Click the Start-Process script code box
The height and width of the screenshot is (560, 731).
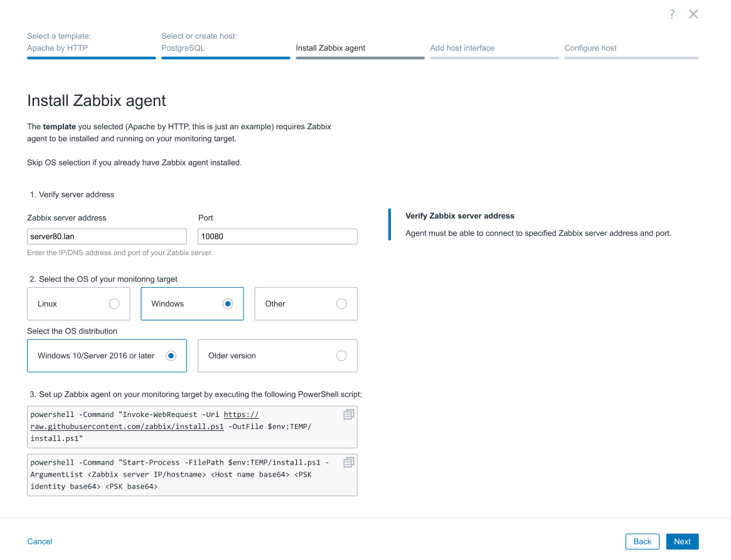(x=192, y=475)
